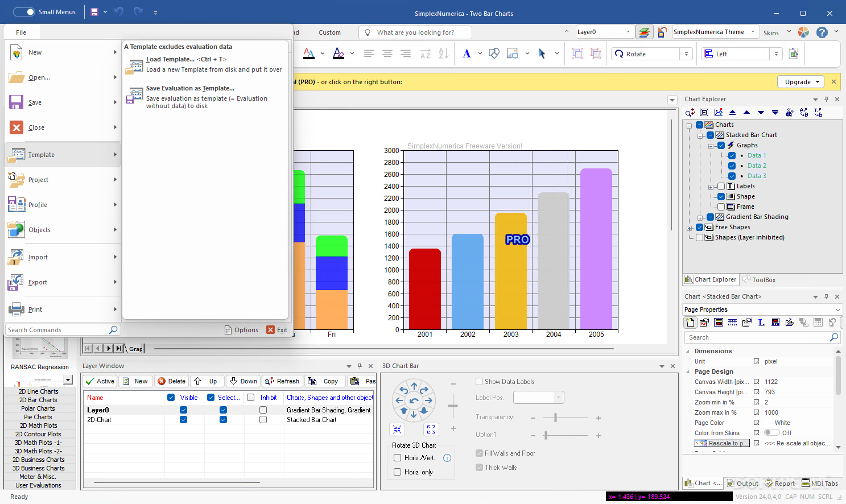Image resolution: width=846 pixels, height=504 pixels.
Task: Choose Load Template from template menu
Action: (205, 64)
